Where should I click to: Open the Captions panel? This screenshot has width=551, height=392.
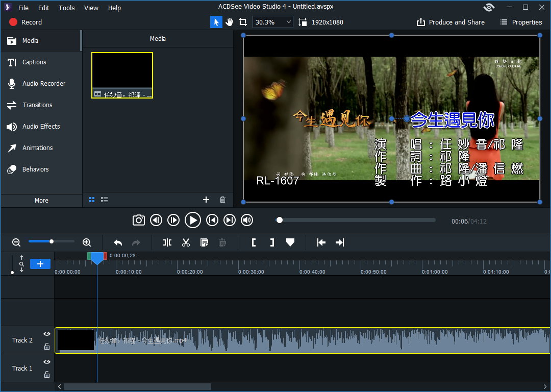[x=41, y=62]
